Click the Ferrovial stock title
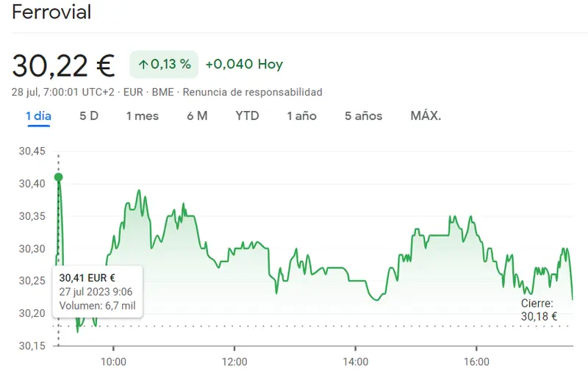The height and width of the screenshot is (380, 588). click(x=51, y=12)
